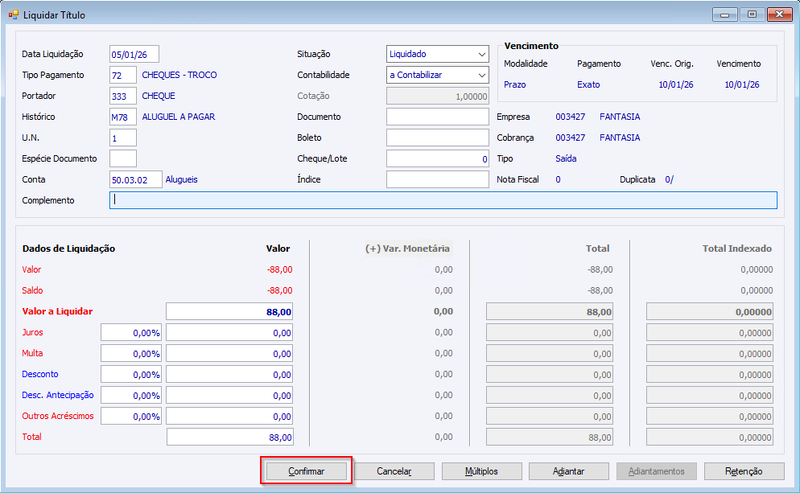Edit the Valor a Liquidar amount field

click(x=230, y=311)
